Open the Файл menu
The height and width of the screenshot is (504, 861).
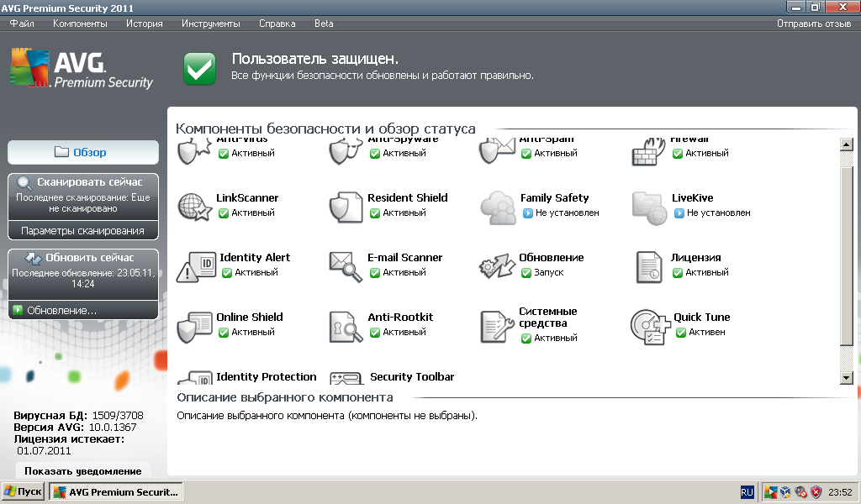click(22, 24)
